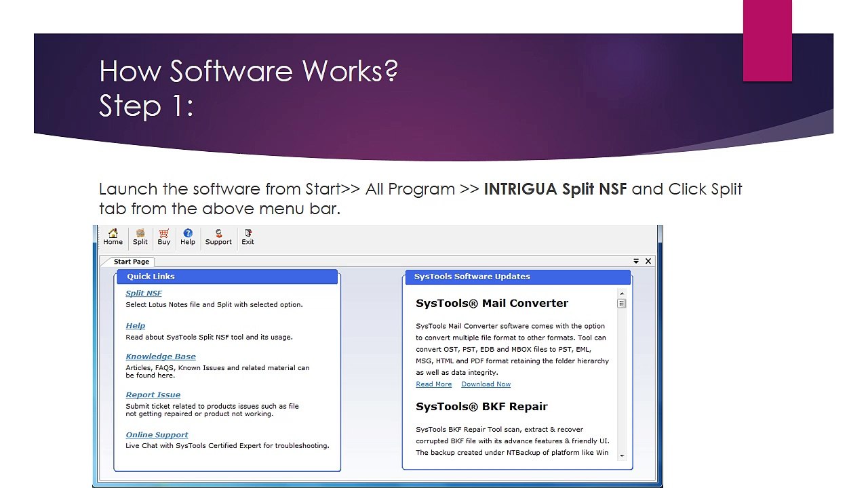Viewport: 868px width, 488px height.
Task: Click the SysTools® Mail Converter heading
Action: [x=492, y=303]
